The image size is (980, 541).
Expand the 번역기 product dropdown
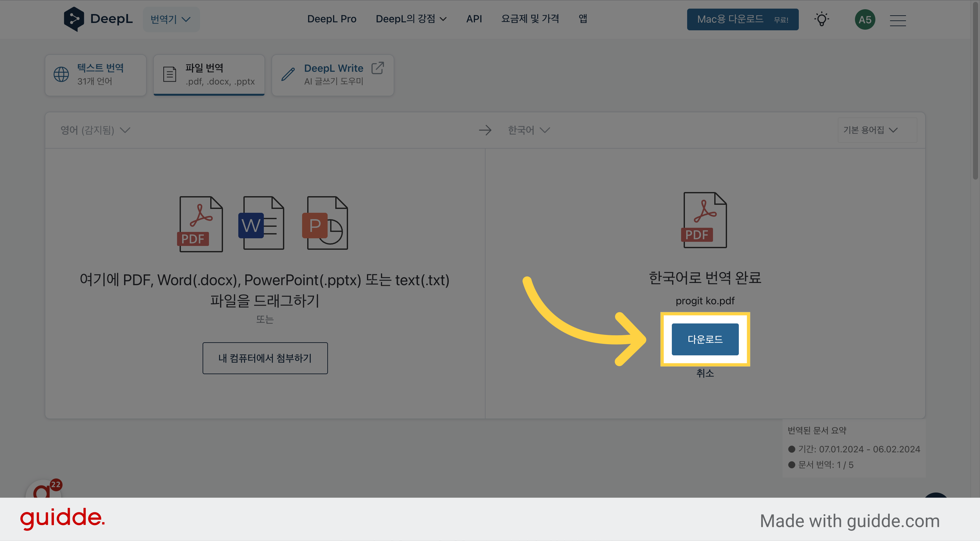pos(171,19)
